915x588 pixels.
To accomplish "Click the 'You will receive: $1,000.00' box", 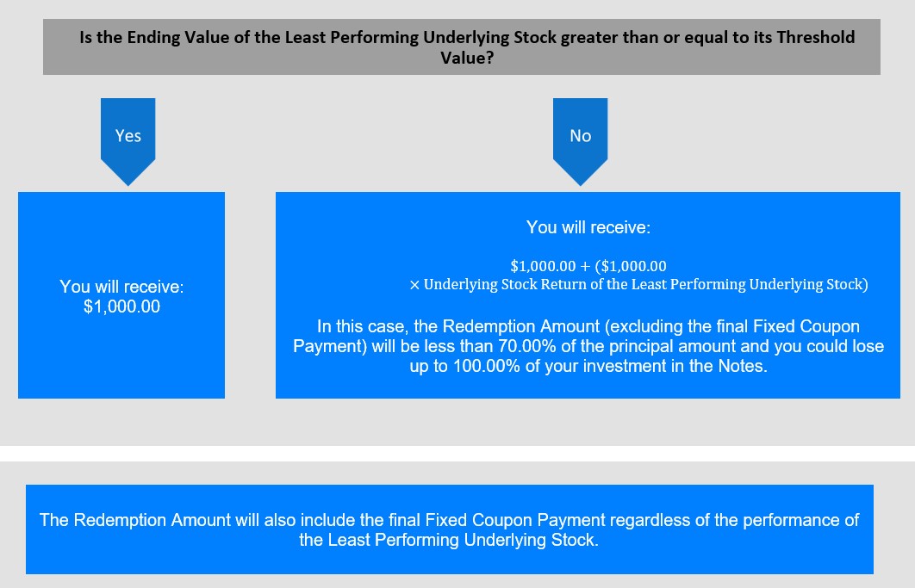I will [x=121, y=295].
